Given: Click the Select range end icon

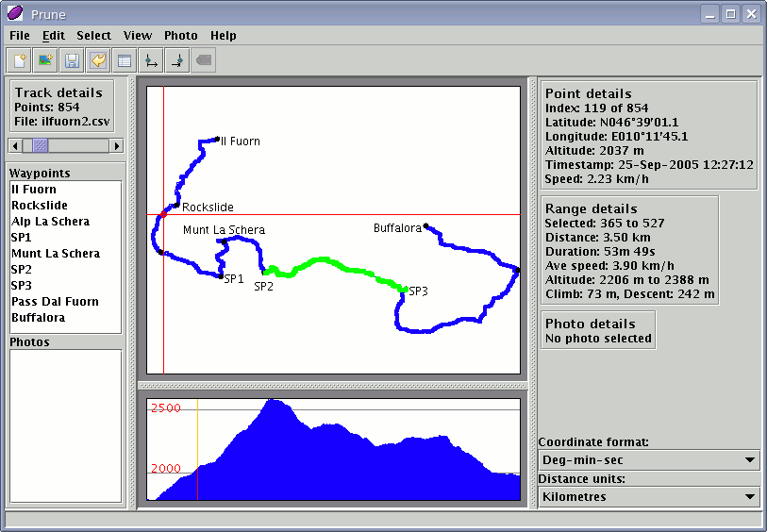Looking at the screenshot, I should click(176, 61).
